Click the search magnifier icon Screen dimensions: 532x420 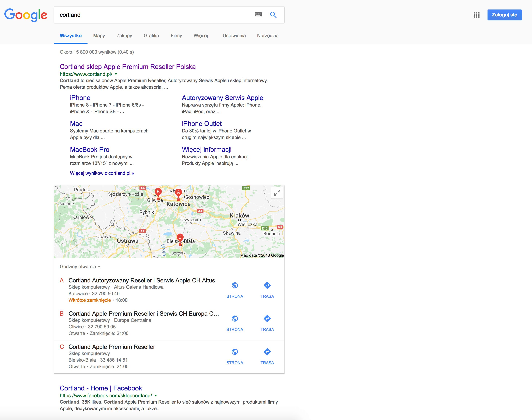coord(273,15)
